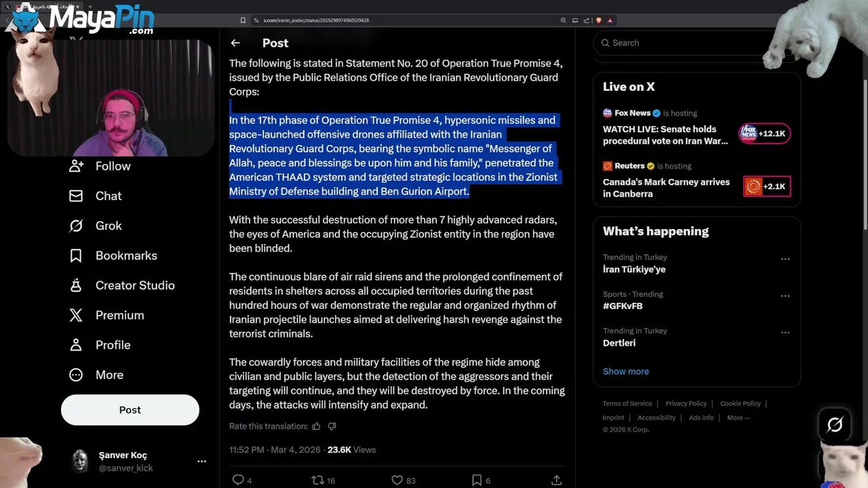Image resolution: width=868 pixels, height=488 pixels.
Task: Expand the footer More menu
Action: (x=738, y=418)
